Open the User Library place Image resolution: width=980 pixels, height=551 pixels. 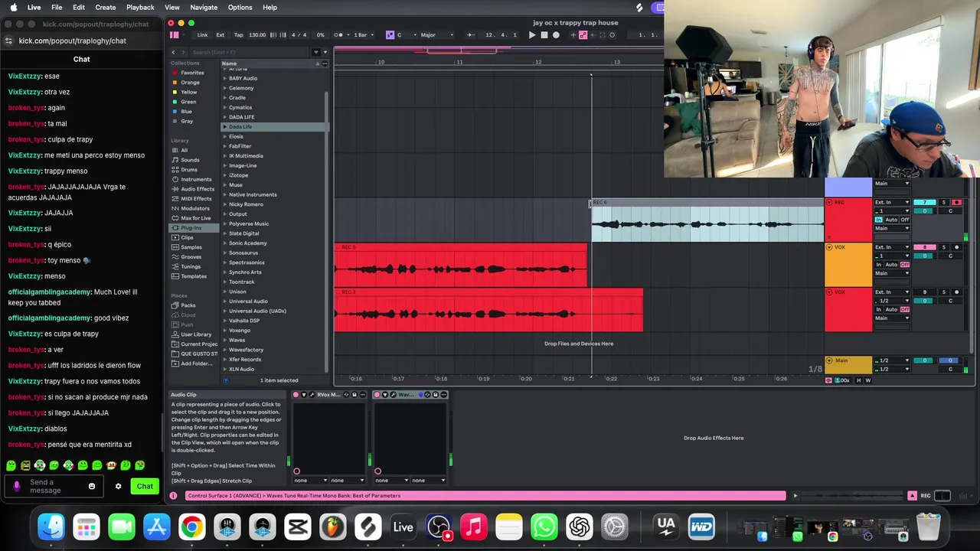coord(196,334)
